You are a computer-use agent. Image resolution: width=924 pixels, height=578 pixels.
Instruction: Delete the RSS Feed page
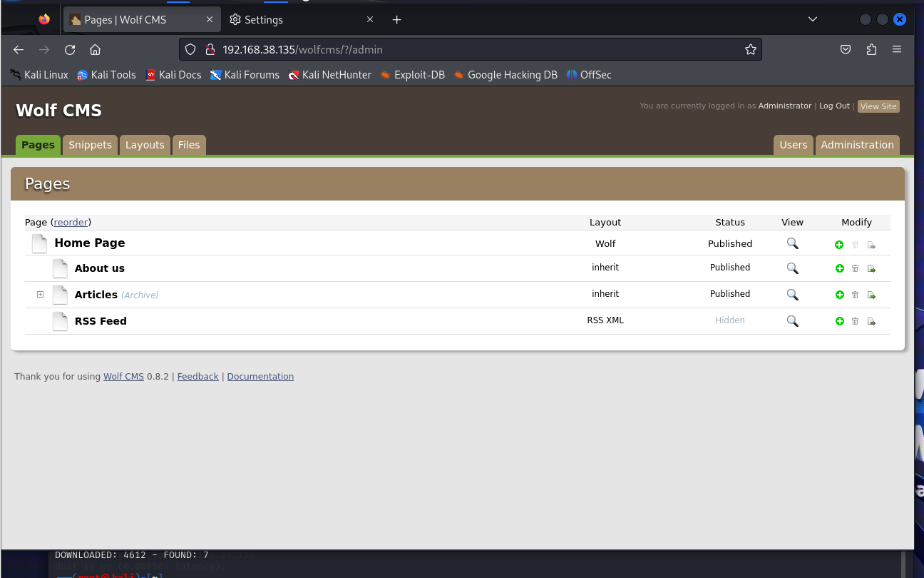[856, 322]
